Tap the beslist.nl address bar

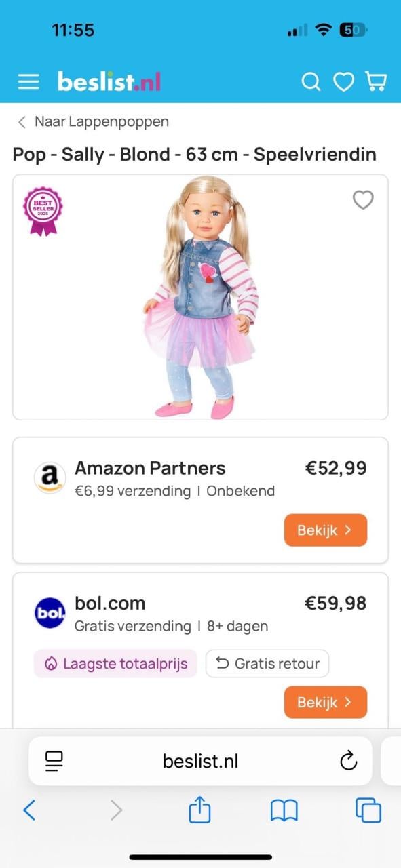200,761
